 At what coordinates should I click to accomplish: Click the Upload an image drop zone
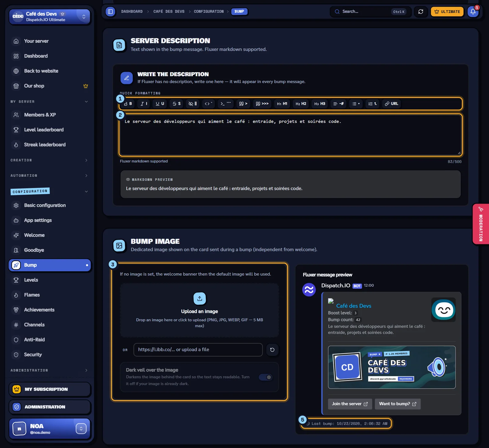pos(200,310)
